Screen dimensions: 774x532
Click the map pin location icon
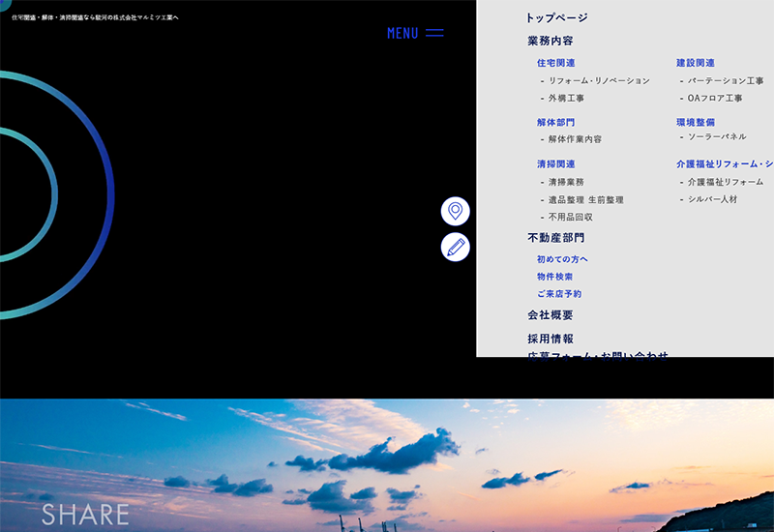[455, 211]
